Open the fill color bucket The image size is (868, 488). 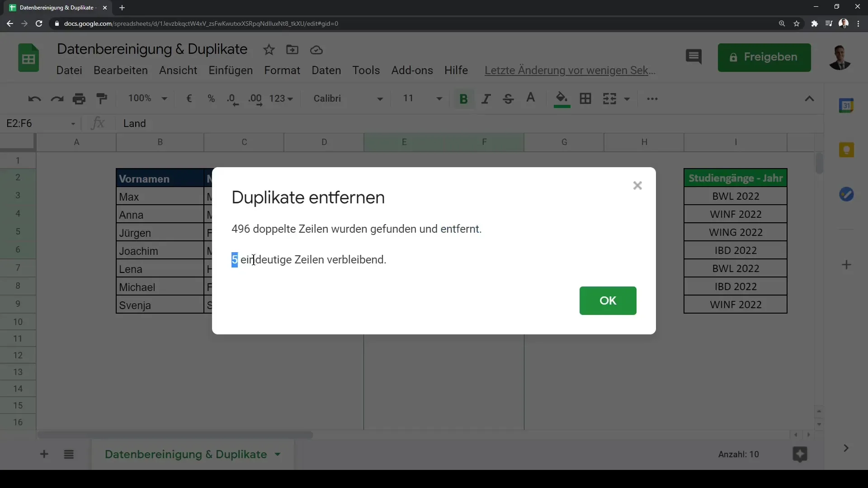coord(562,99)
